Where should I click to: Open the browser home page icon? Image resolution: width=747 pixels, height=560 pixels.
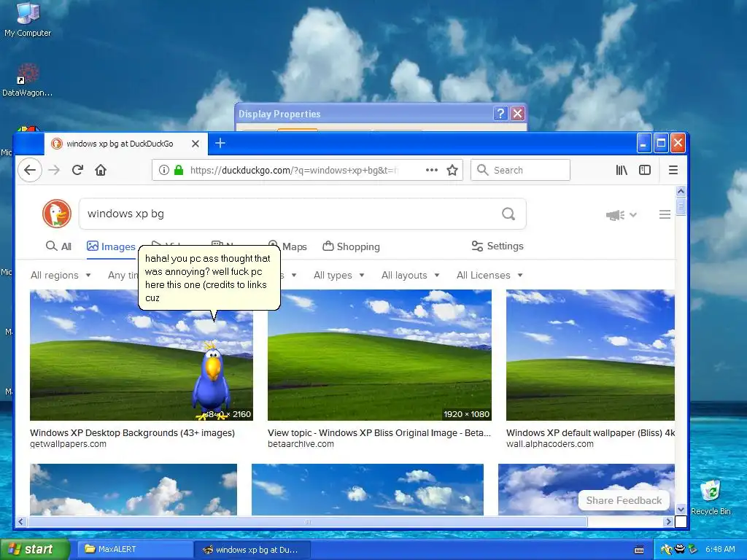click(101, 170)
